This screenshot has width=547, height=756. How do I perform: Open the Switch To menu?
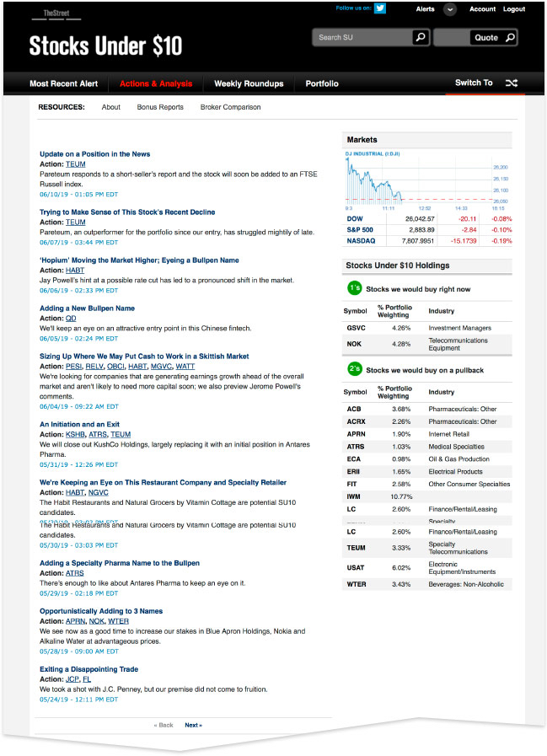474,83
